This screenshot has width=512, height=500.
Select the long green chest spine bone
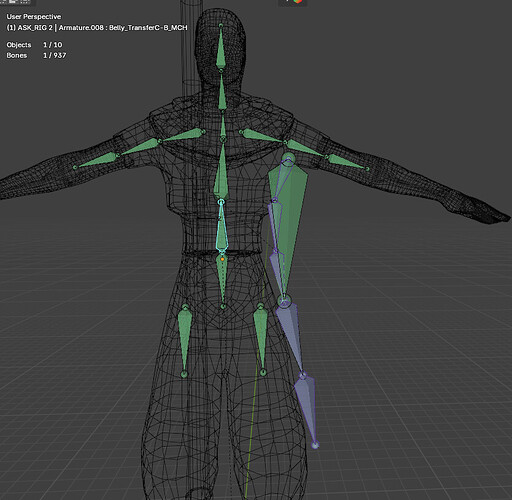221,172
